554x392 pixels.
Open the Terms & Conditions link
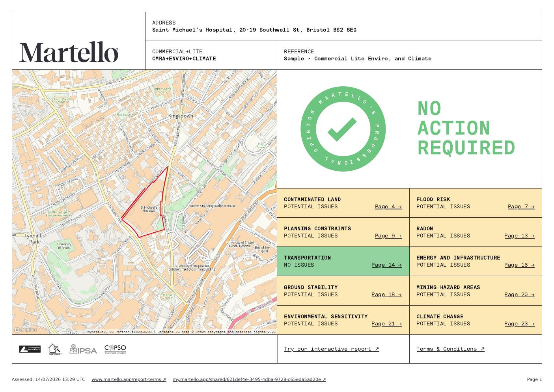(450, 349)
